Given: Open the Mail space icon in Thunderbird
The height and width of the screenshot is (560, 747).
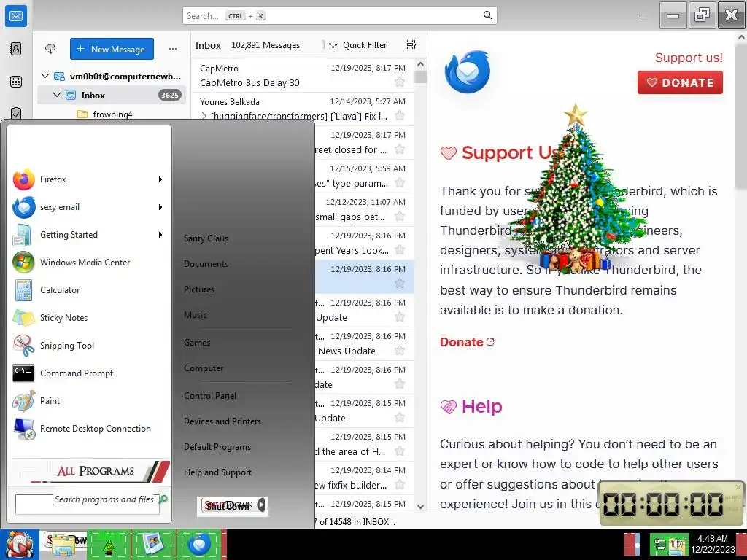Looking at the screenshot, I should pos(16,16).
